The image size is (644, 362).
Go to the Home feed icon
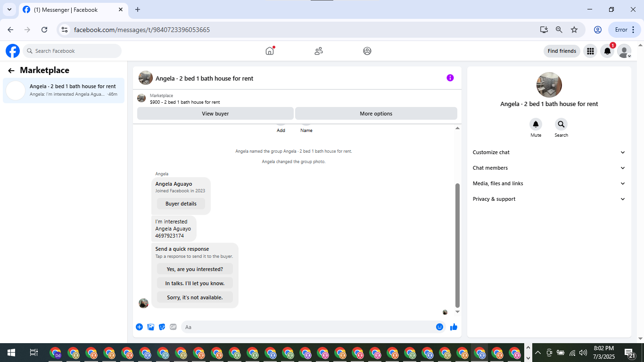tap(270, 51)
